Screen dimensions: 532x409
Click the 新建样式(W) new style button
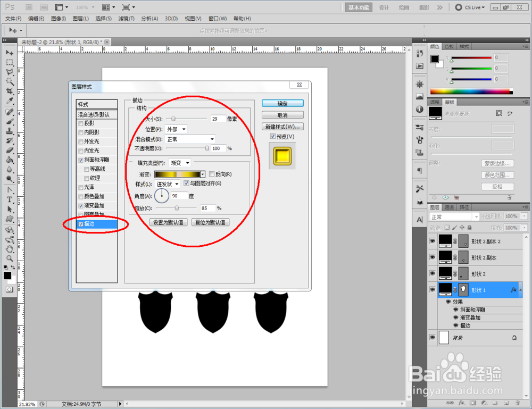coord(282,127)
